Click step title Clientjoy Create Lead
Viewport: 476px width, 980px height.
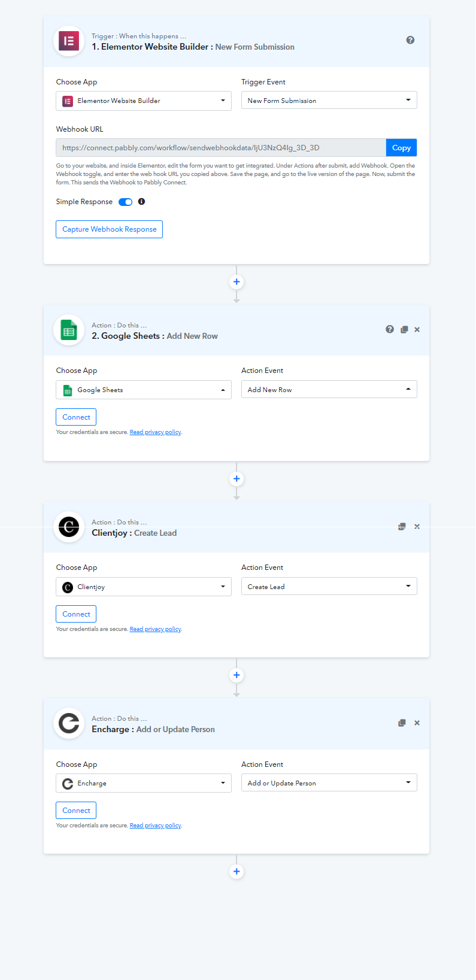(x=134, y=533)
